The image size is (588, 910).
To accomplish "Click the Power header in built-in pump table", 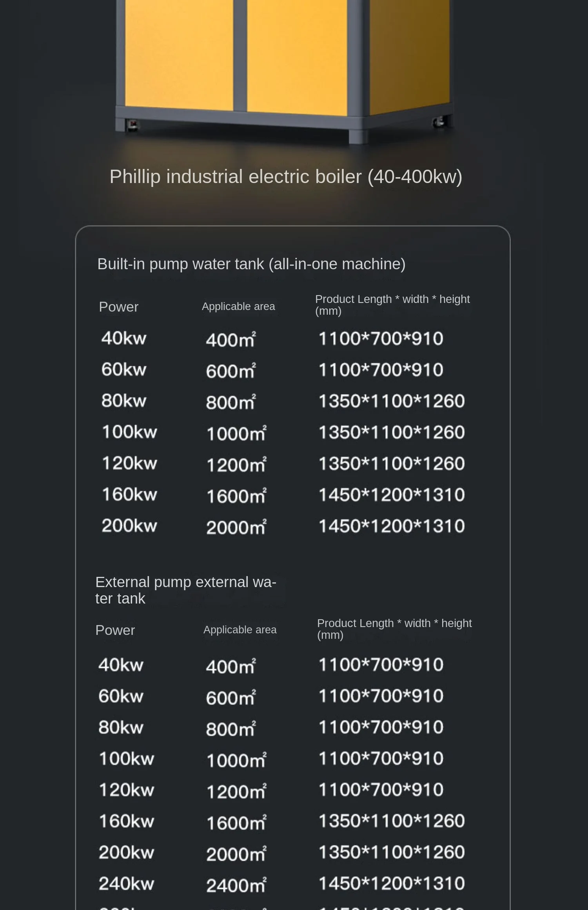I will point(119,307).
